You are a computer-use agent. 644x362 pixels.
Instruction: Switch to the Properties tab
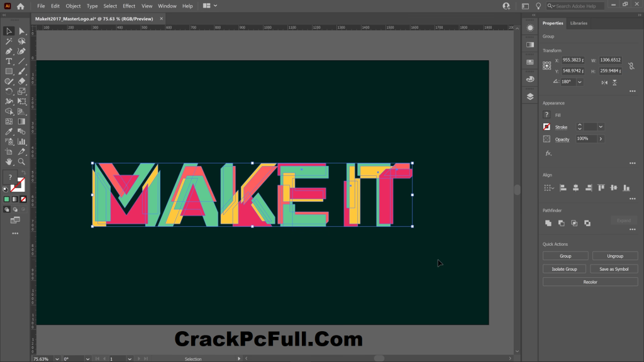(553, 23)
